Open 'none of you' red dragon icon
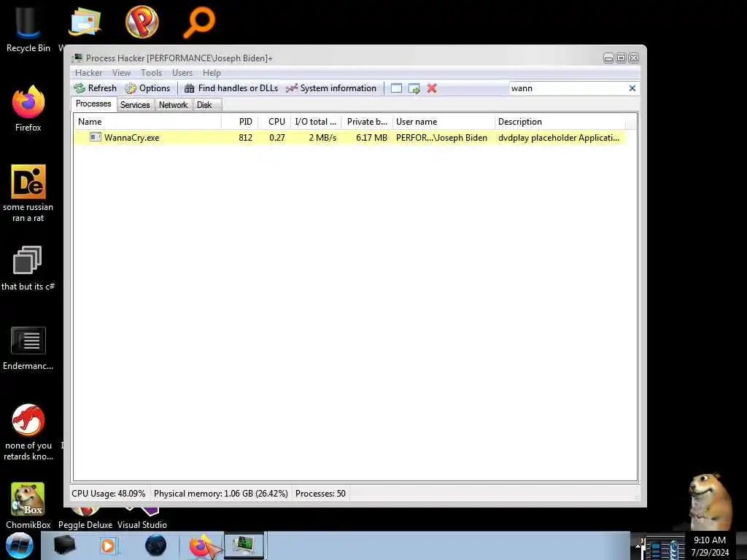The width and height of the screenshot is (747, 560). [x=28, y=432]
